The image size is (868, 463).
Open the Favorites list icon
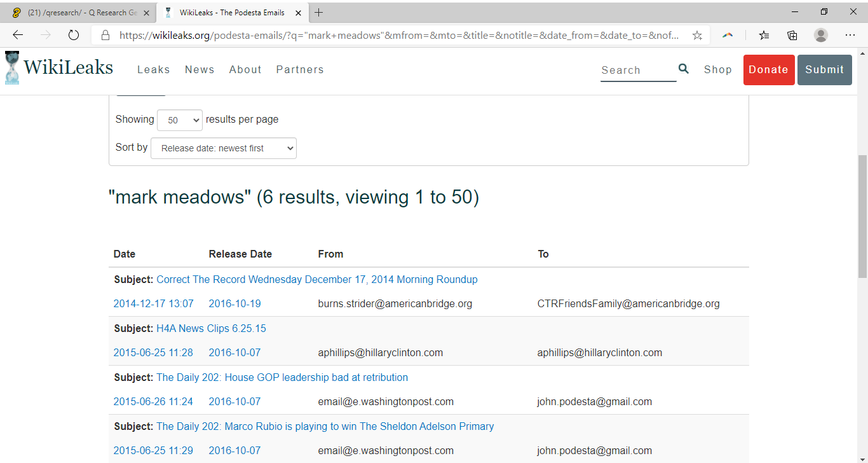764,36
